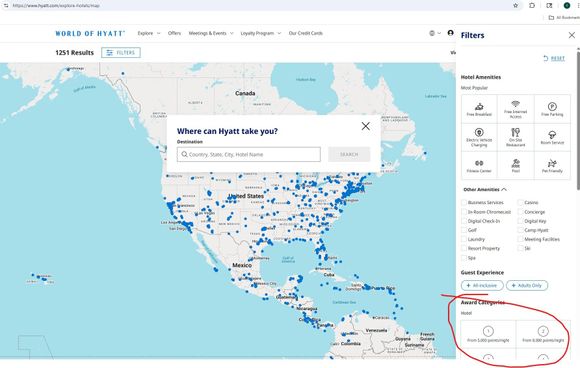This screenshot has width=580, height=368.
Task: Check the Golf checkbox
Action: pyautogui.click(x=464, y=230)
